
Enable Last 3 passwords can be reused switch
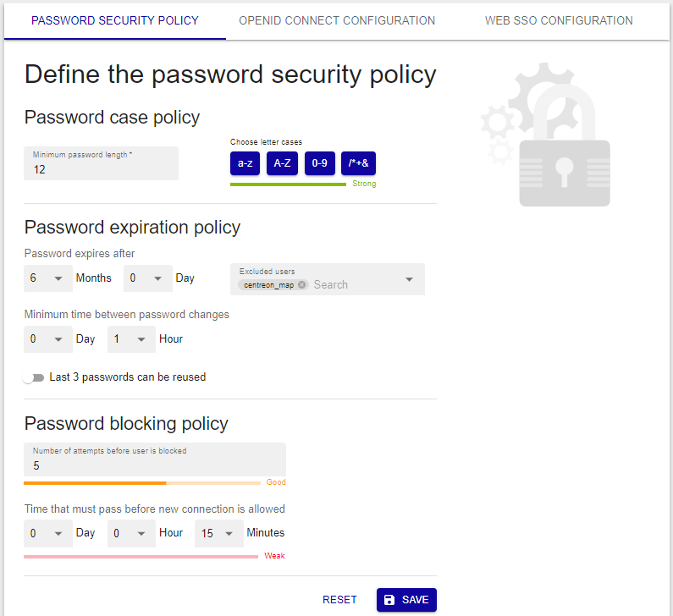point(34,377)
